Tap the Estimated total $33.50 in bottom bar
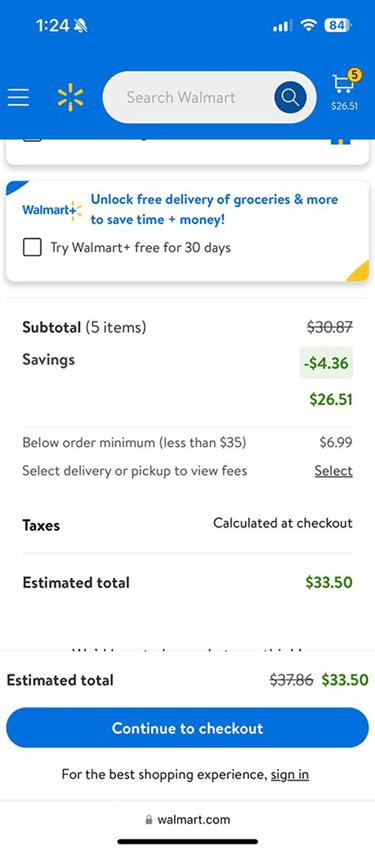 pyautogui.click(x=345, y=680)
